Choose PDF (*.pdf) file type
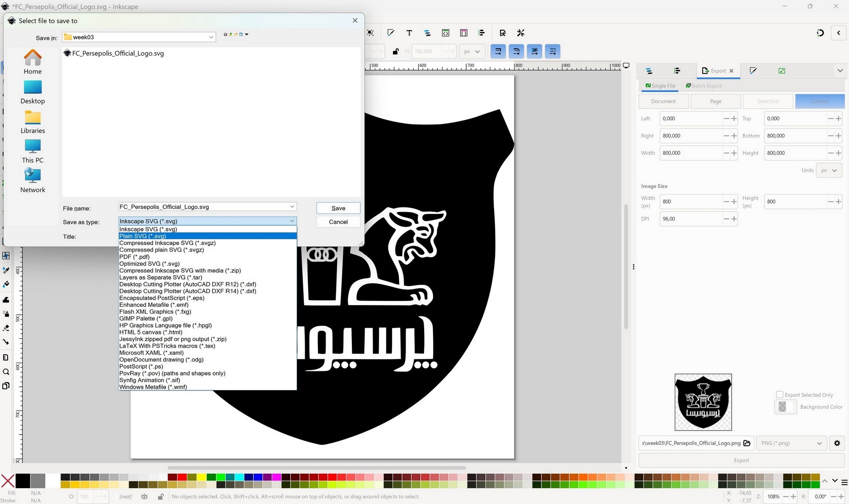The image size is (849, 504). point(207,257)
